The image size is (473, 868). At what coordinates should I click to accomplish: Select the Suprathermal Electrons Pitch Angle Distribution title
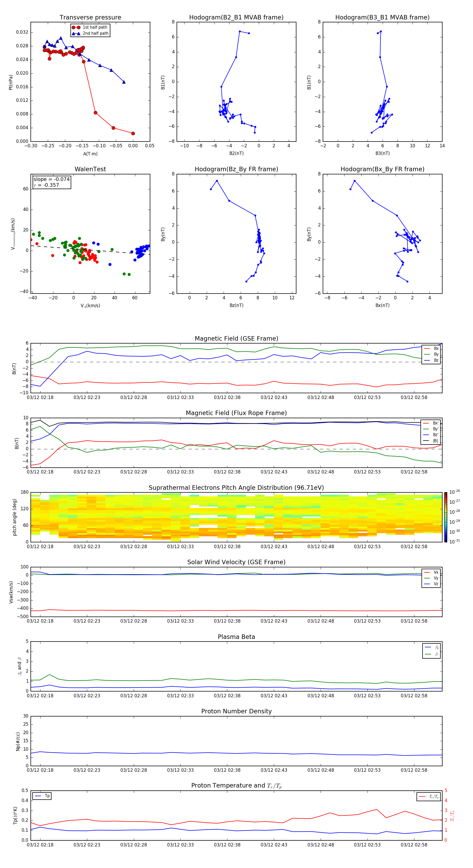pos(236,488)
